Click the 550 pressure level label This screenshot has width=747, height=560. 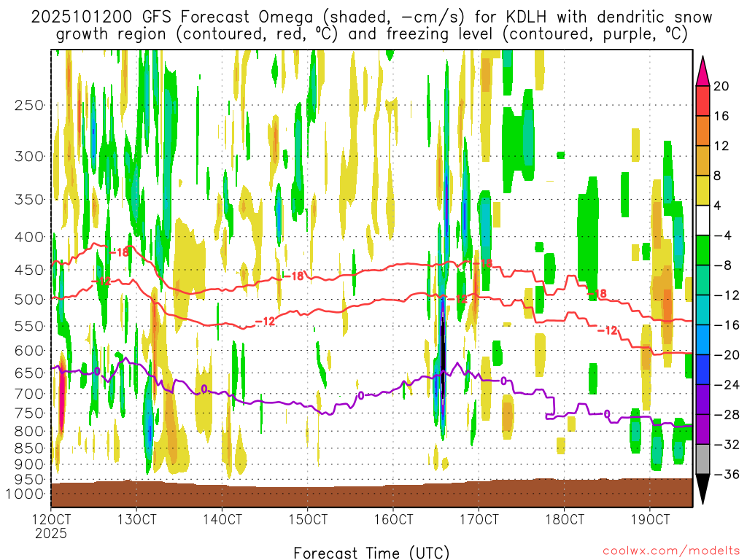(29, 326)
